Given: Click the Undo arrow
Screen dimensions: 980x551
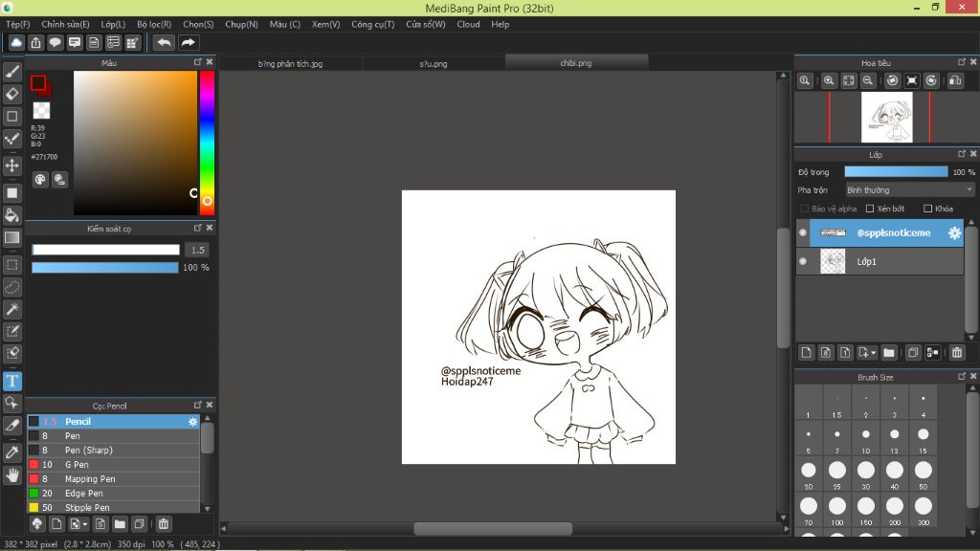Looking at the screenshot, I should point(165,42).
